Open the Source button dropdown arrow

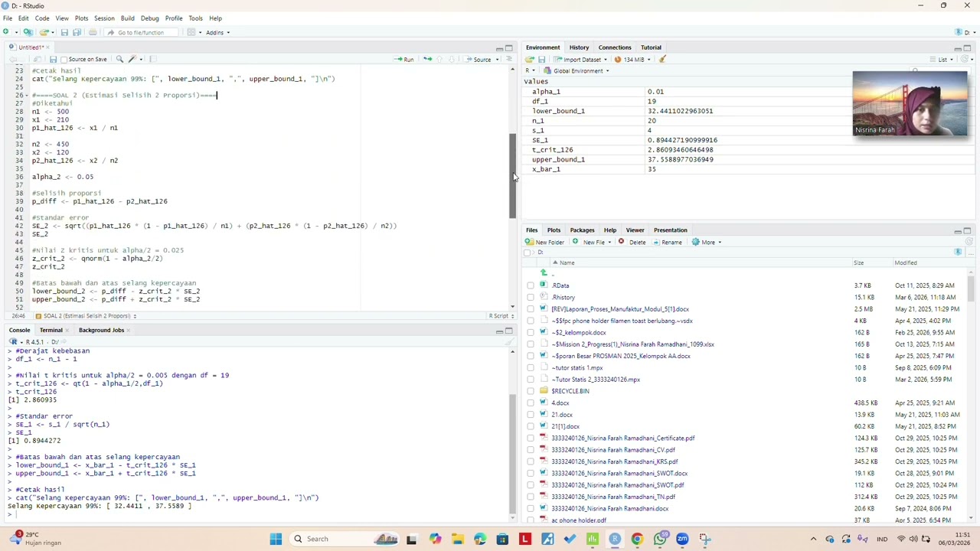498,59
